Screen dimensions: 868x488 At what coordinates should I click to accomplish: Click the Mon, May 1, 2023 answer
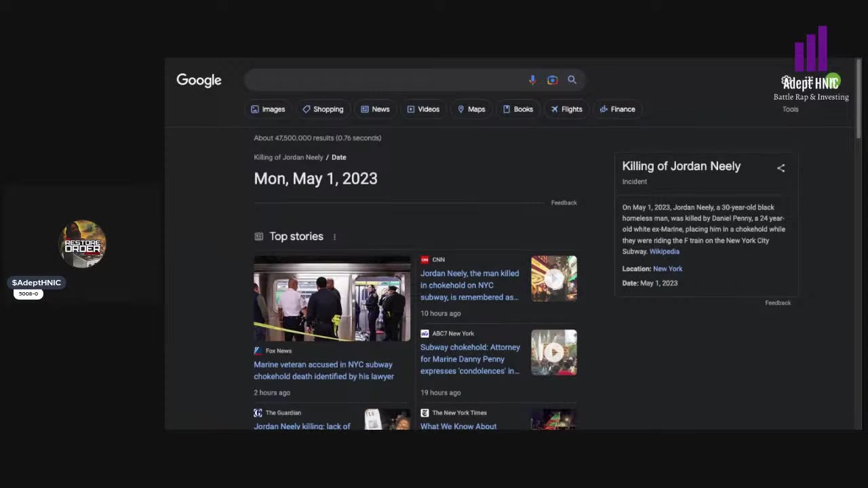click(x=315, y=178)
